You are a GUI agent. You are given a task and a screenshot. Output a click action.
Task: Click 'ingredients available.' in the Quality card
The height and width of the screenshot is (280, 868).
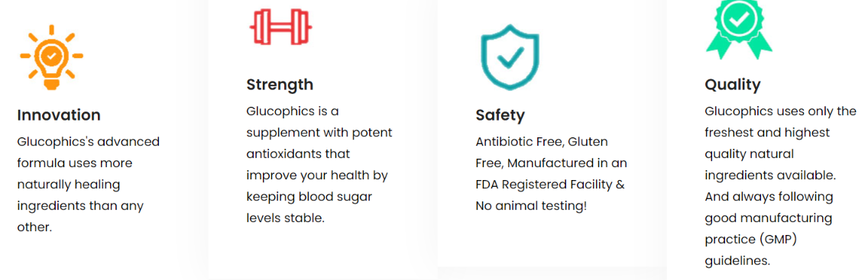click(x=770, y=175)
